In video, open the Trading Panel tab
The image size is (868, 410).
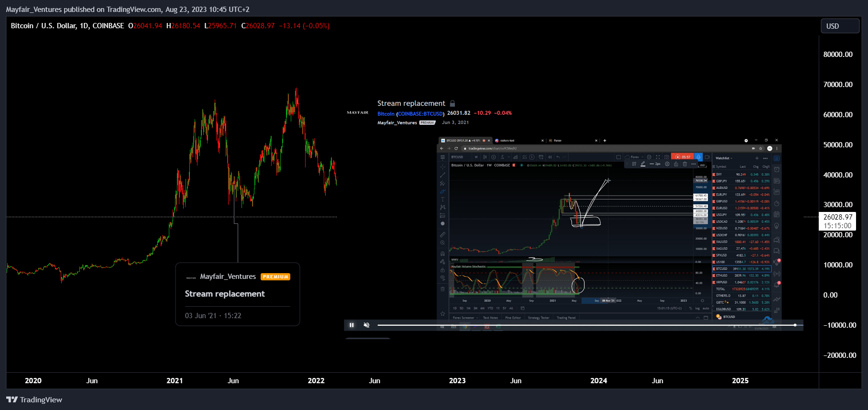[566, 318]
